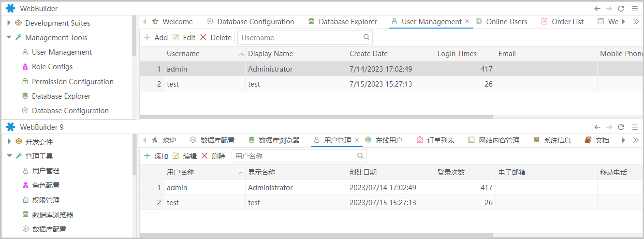The height and width of the screenshot is (239, 644).
Task: Click the back arrow in WebBuilder 9 header
Action: [x=598, y=127]
